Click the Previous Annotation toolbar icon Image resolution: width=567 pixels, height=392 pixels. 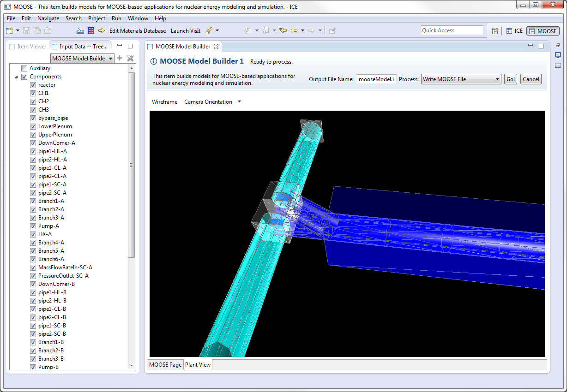pyautogui.click(x=265, y=31)
